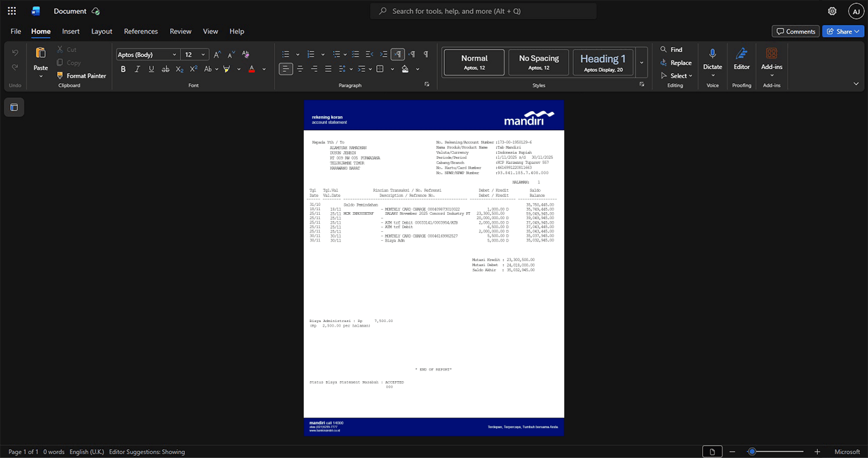Viewport: 868px width, 458px height.
Task: Expand the Paste options arrow
Action: point(41,76)
